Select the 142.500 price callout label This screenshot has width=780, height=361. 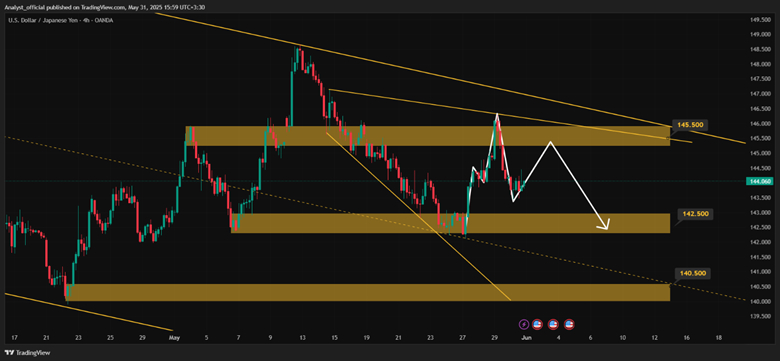(x=695, y=215)
